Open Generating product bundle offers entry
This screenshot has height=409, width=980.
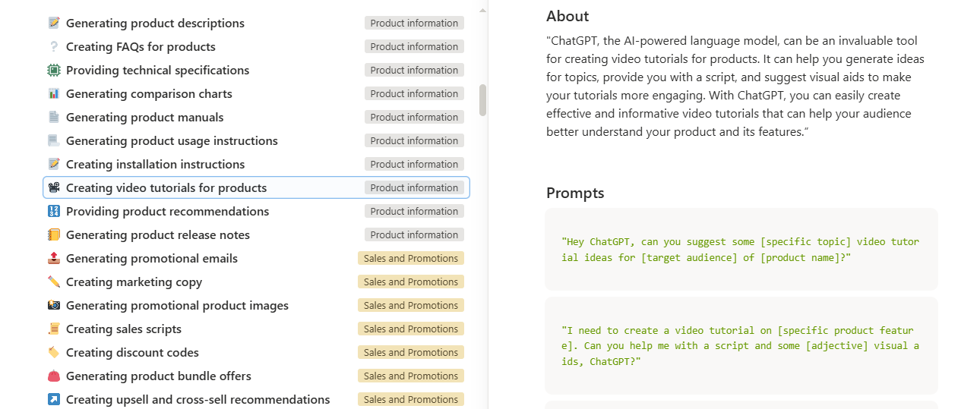pyautogui.click(x=158, y=376)
